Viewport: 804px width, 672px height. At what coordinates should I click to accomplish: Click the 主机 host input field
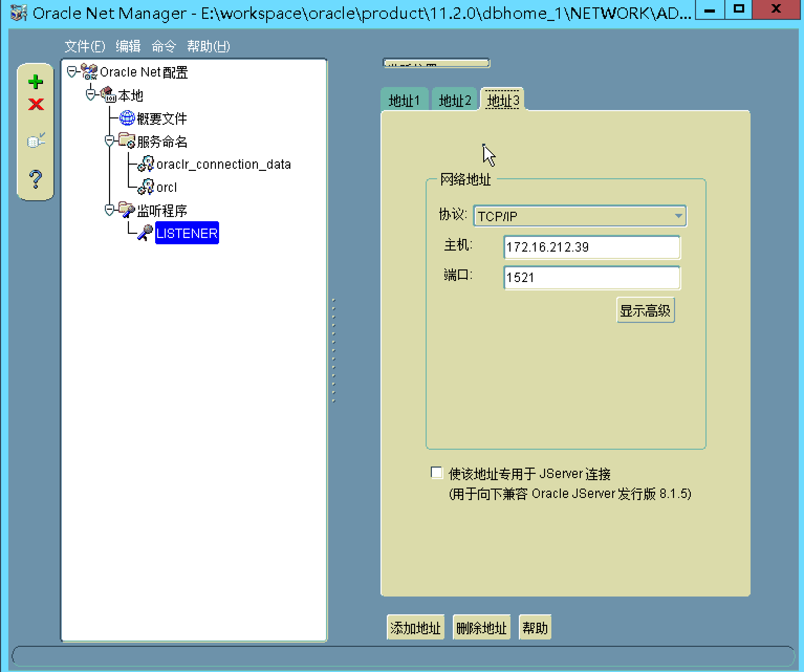pos(591,247)
